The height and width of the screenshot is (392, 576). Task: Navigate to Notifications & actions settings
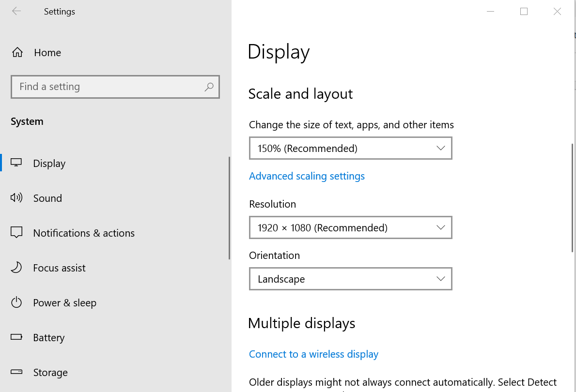(x=84, y=233)
